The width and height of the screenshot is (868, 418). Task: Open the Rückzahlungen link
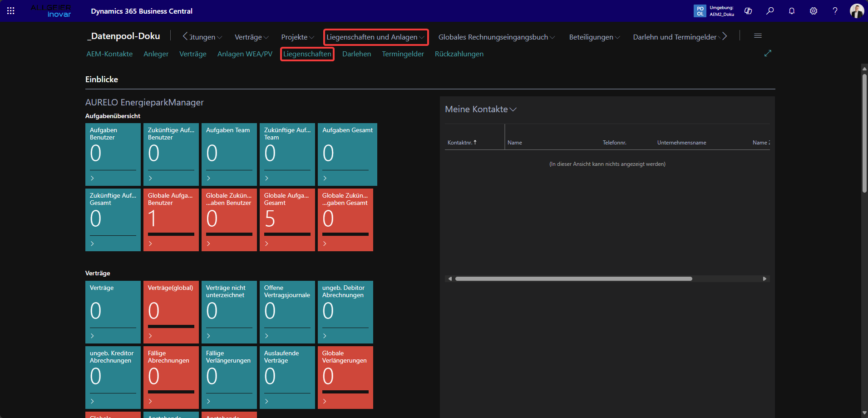[x=459, y=54]
